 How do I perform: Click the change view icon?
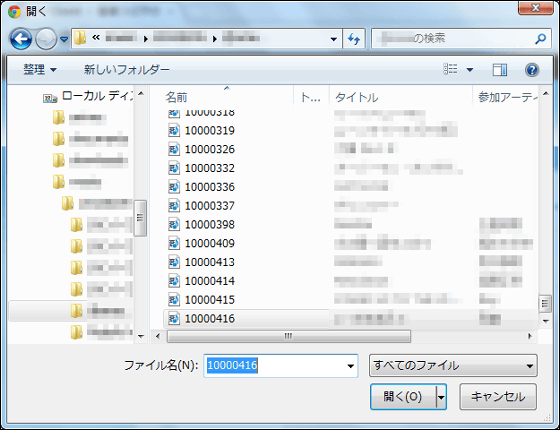[450, 69]
